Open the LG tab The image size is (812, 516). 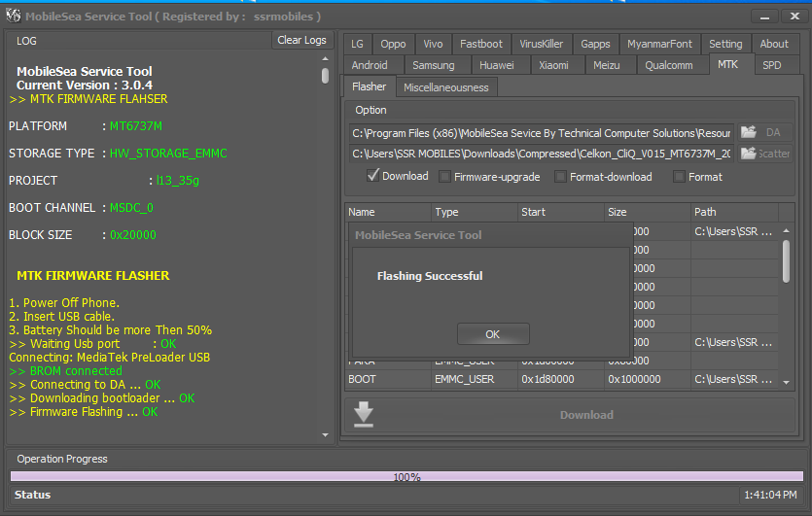357,44
